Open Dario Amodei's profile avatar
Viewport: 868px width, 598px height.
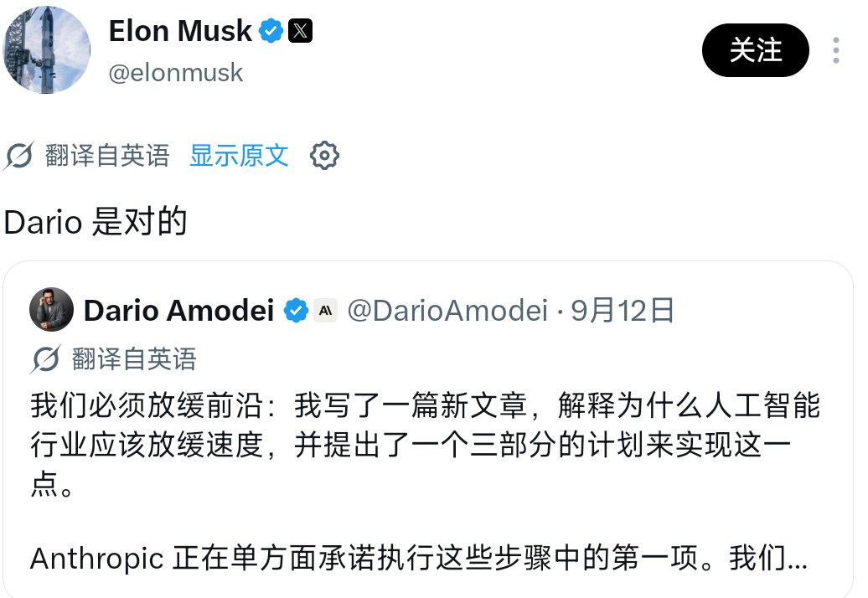tap(51, 309)
